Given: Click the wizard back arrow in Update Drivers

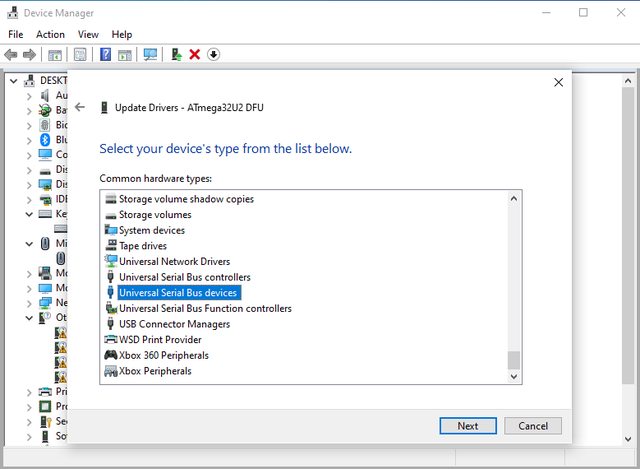Looking at the screenshot, I should [x=80, y=107].
